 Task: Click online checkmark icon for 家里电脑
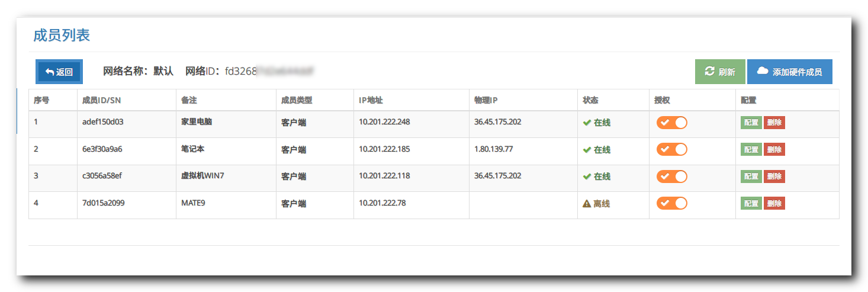tap(587, 123)
